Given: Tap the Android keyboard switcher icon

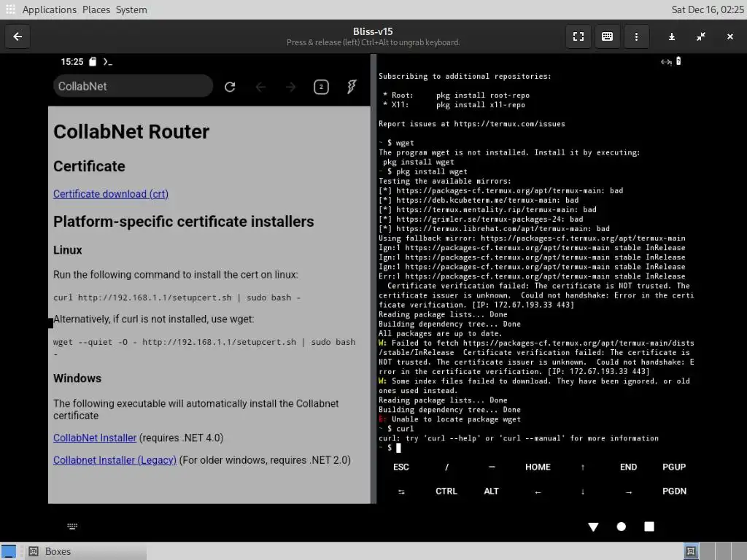Looking at the screenshot, I should coord(72,526).
